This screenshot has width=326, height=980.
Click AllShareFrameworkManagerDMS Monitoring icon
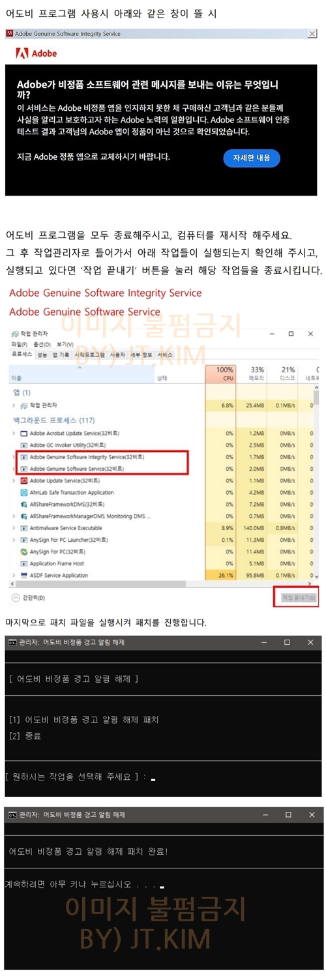(x=24, y=516)
